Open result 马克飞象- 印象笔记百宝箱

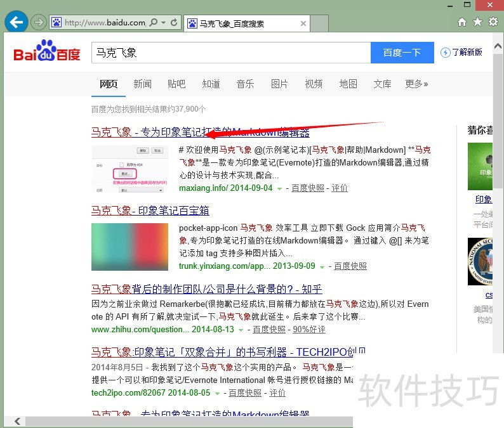tap(150, 211)
